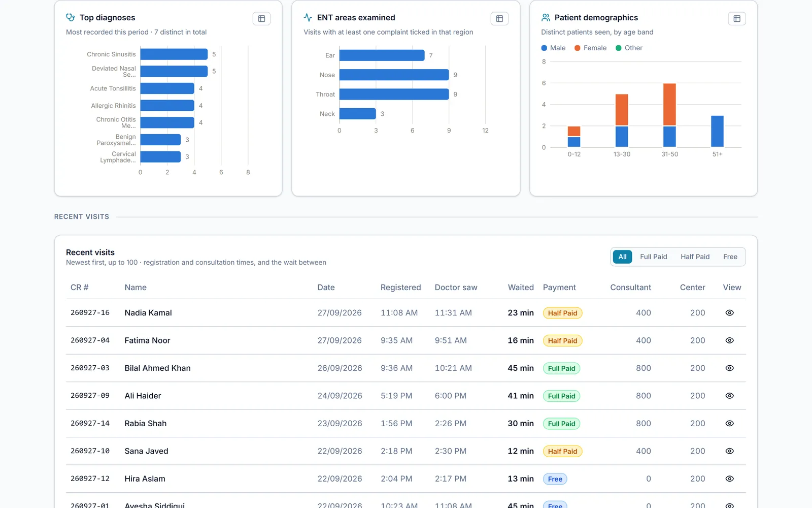Toggle Female series in demographics legend
This screenshot has width=812, height=508.
click(590, 48)
